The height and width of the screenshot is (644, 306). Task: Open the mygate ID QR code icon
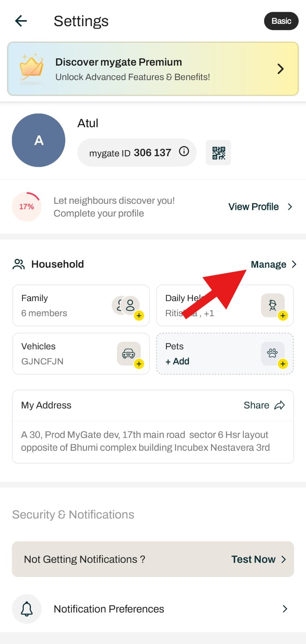(x=218, y=153)
